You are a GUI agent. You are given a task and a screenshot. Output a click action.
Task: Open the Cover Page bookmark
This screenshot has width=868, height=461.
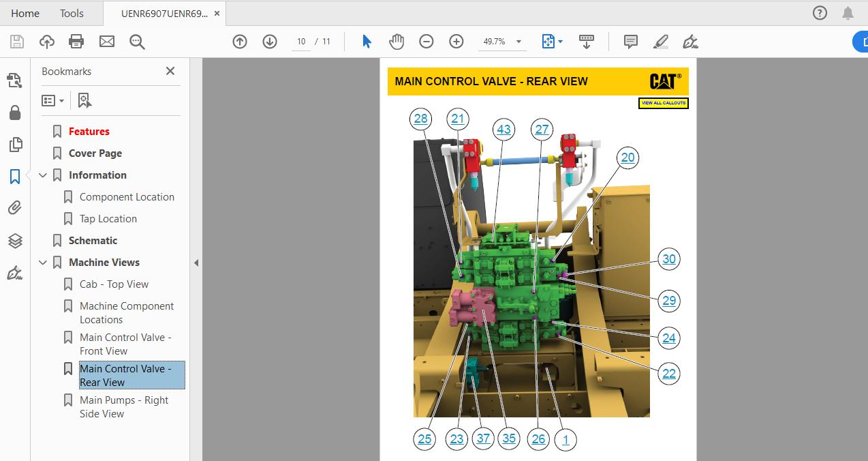tap(95, 153)
